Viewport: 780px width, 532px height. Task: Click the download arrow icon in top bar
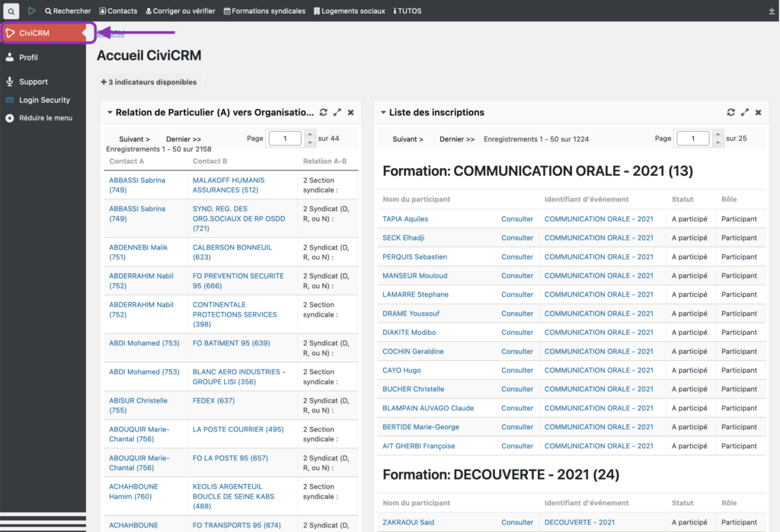pos(772,11)
